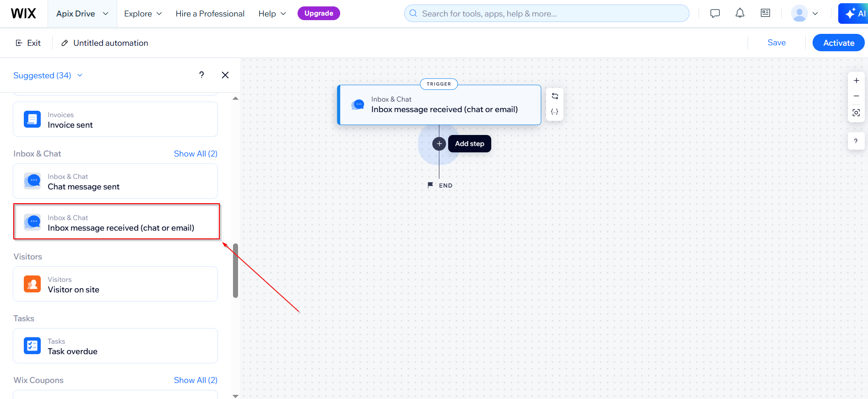Exit the automation builder

(28, 43)
